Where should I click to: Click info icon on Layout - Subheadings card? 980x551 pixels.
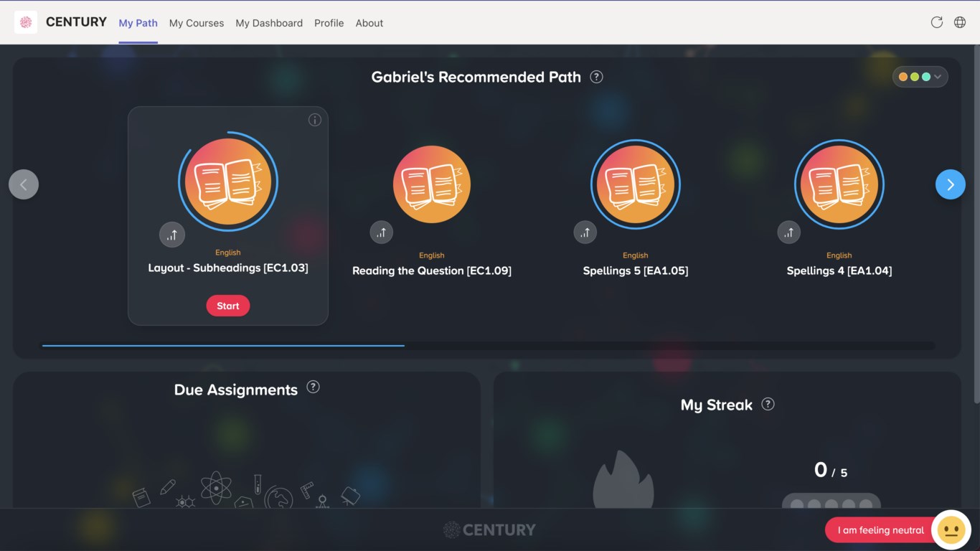(314, 120)
